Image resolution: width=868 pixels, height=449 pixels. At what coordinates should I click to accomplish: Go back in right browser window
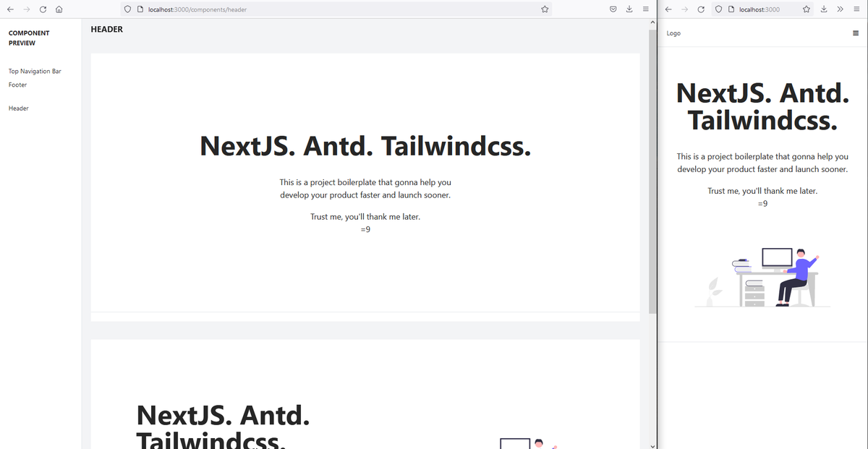(668, 9)
